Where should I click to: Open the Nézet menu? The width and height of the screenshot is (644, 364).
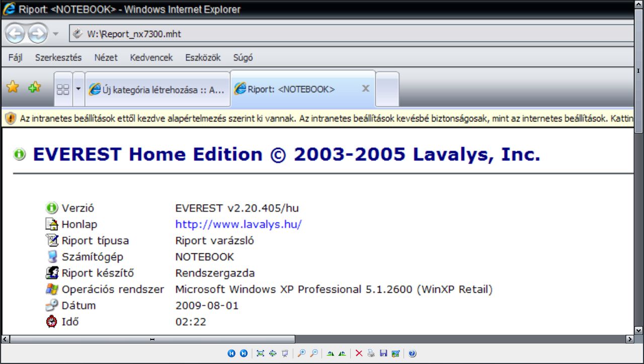tap(106, 58)
